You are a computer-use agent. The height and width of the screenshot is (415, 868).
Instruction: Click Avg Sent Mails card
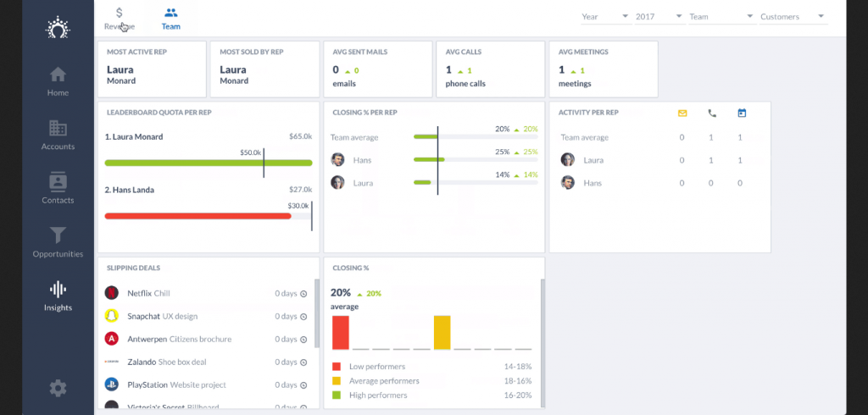(377, 69)
